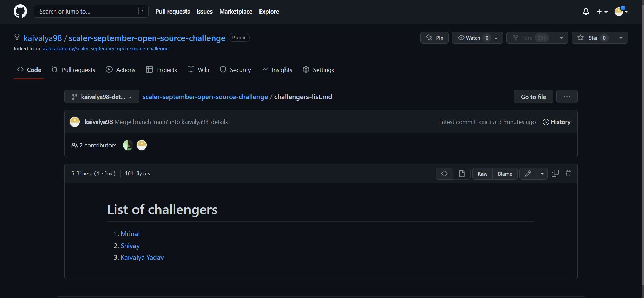Expand the Watch options caret
Image resolution: width=644 pixels, height=298 pixels.
tap(496, 38)
